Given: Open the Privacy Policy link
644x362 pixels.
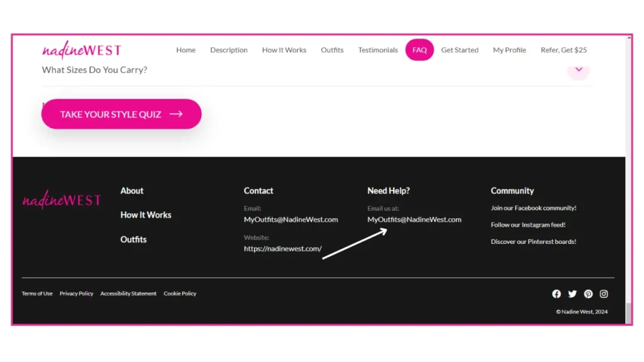Looking at the screenshot, I should click(76, 293).
